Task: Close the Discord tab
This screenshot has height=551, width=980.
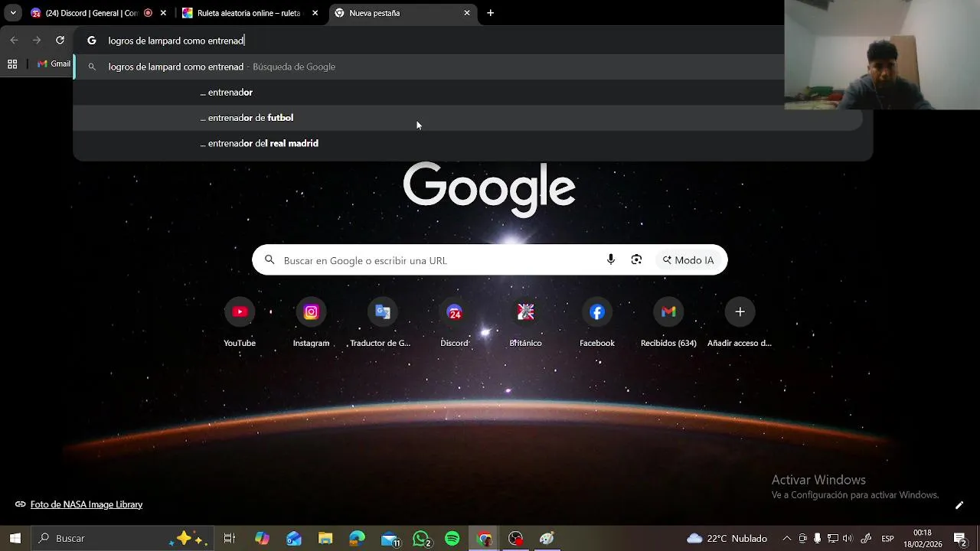Action: pyautogui.click(x=163, y=13)
